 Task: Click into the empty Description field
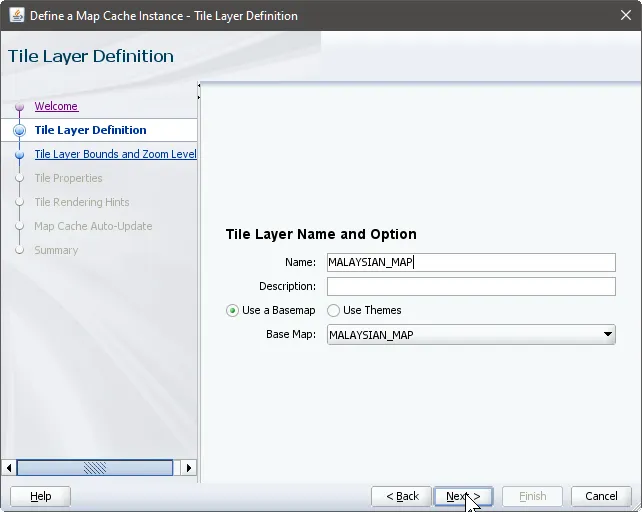pos(470,286)
